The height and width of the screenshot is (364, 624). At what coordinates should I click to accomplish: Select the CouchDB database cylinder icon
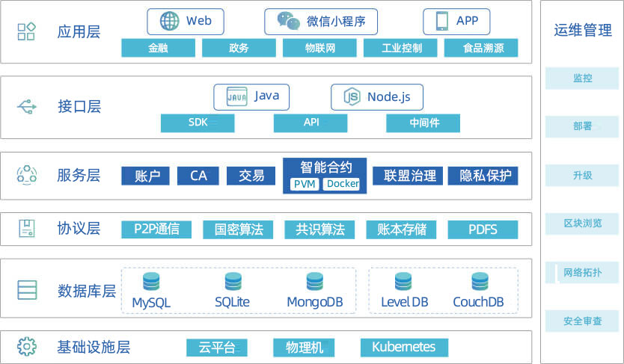coord(480,282)
